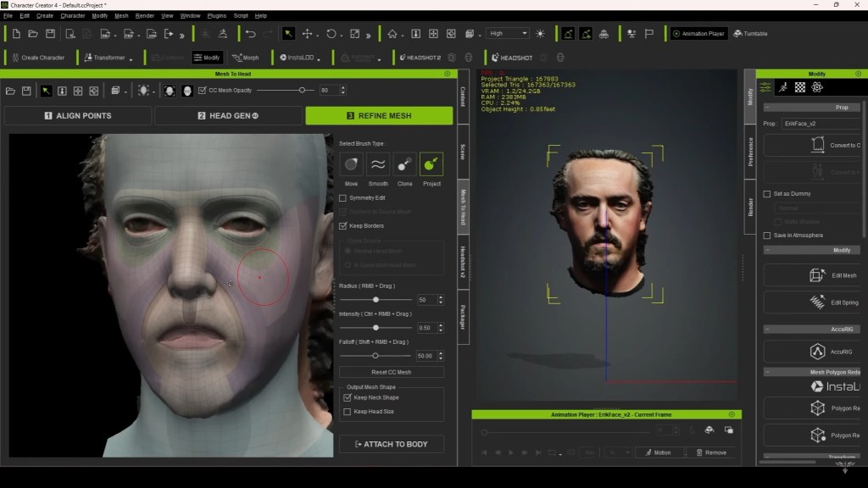Image resolution: width=868 pixels, height=488 pixels.
Task: Save in Mesh To Head toolbar
Action: point(26,91)
